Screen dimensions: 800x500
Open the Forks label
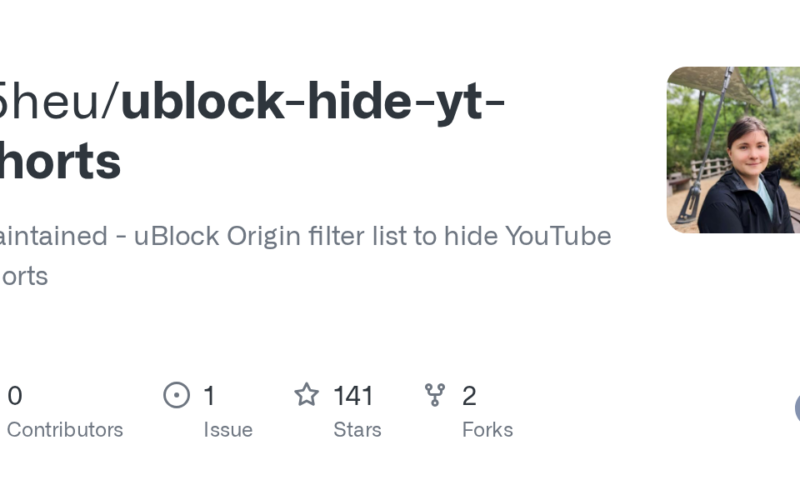point(487,430)
